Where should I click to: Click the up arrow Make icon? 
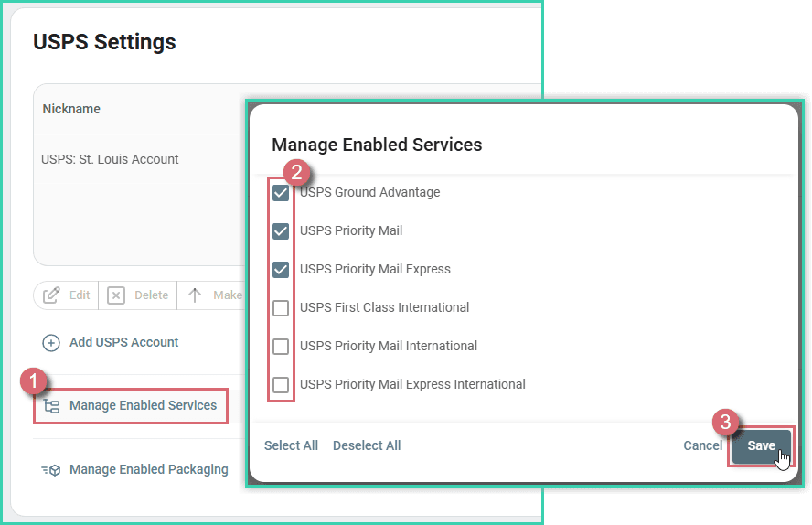click(x=195, y=295)
